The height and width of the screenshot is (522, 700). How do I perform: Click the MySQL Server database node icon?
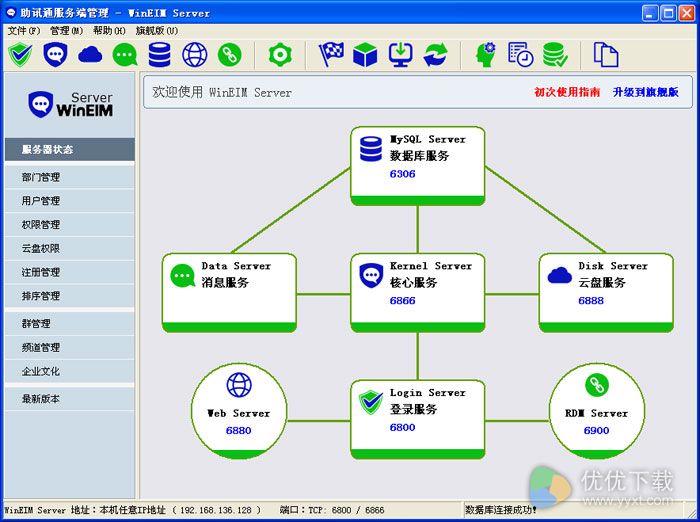(x=371, y=149)
